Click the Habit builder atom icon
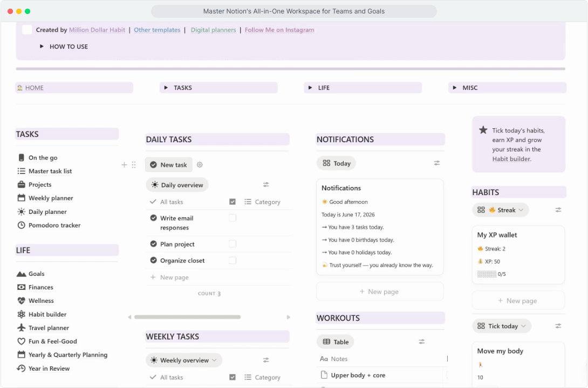Image resolution: width=588 pixels, height=388 pixels. pos(22,314)
